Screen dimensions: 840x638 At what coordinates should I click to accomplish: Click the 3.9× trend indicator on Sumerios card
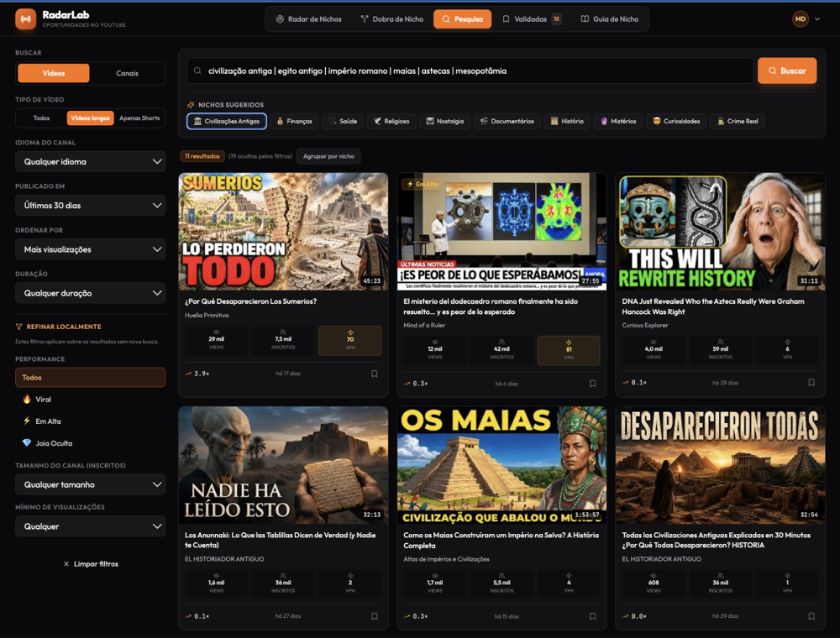[197, 374]
